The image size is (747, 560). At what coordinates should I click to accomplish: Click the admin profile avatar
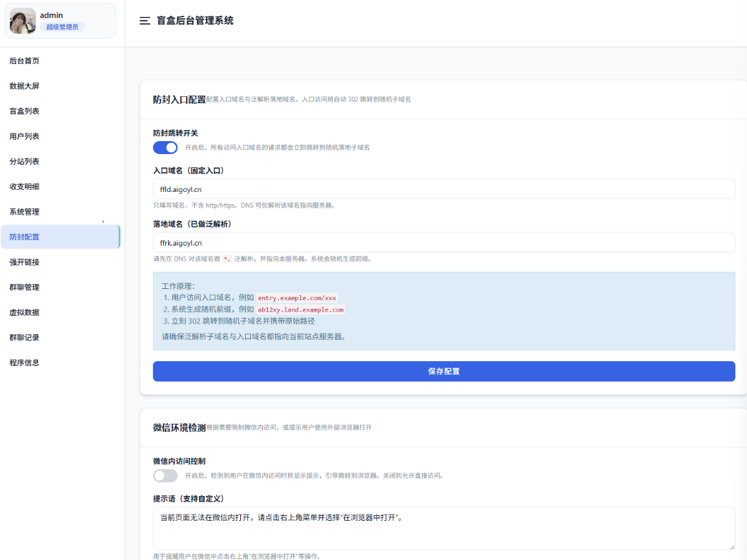[x=22, y=20]
